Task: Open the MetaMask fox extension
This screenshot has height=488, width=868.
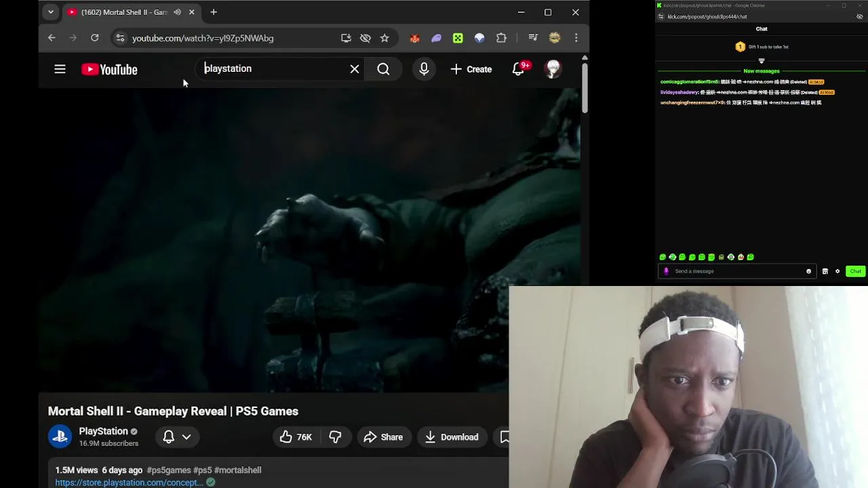Action: pyautogui.click(x=414, y=38)
